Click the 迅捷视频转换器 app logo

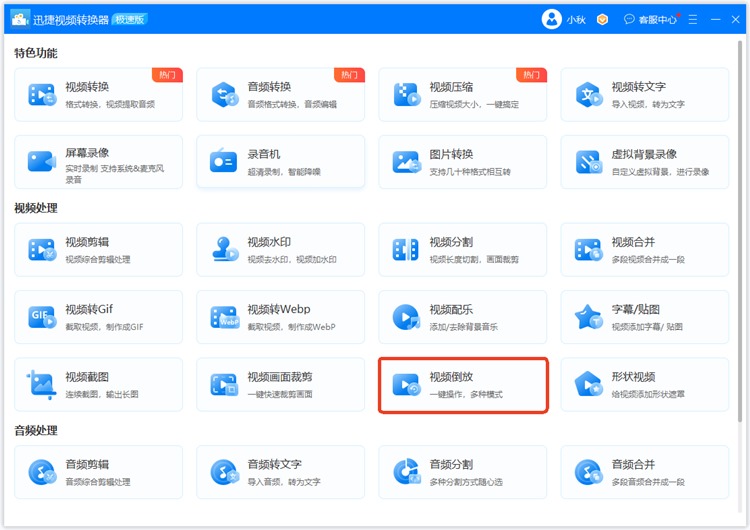(20, 19)
